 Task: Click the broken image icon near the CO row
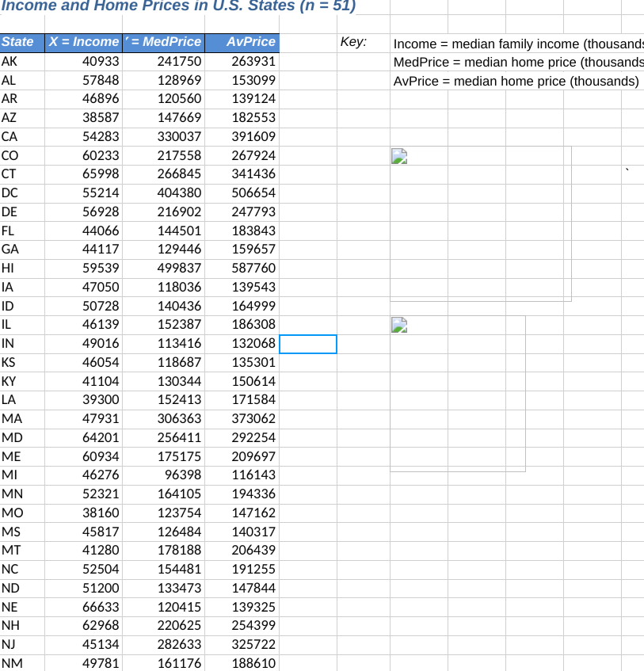click(399, 156)
